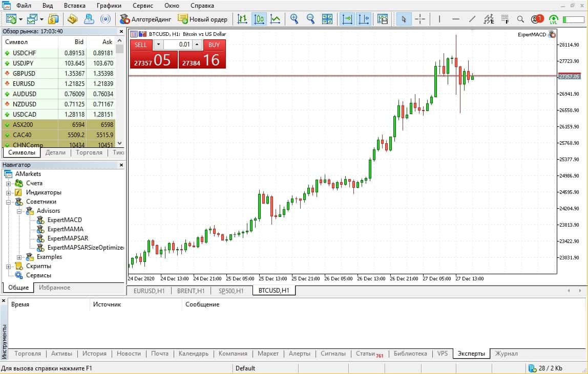Select the ExpertMAMA advisor
This screenshot has height=374, width=588.
tap(65, 229)
